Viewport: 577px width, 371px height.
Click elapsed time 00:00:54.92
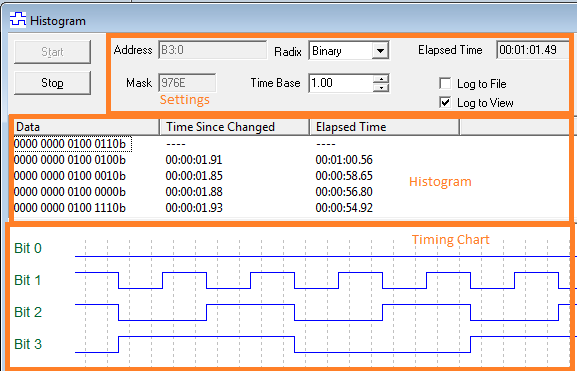tap(344, 208)
